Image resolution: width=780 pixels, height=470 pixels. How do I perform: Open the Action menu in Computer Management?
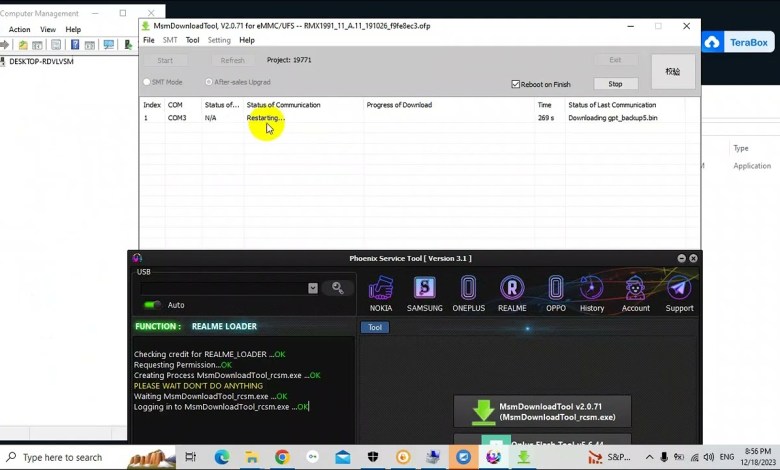tap(19, 30)
